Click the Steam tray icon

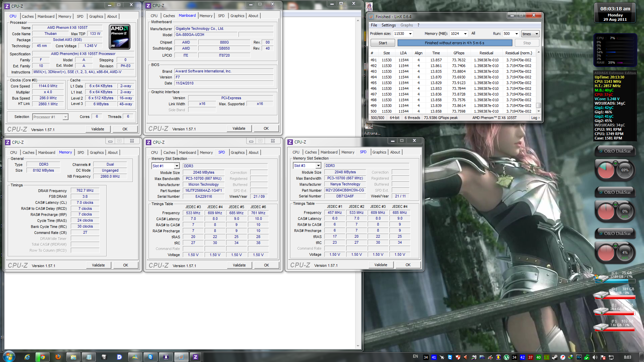(554, 357)
